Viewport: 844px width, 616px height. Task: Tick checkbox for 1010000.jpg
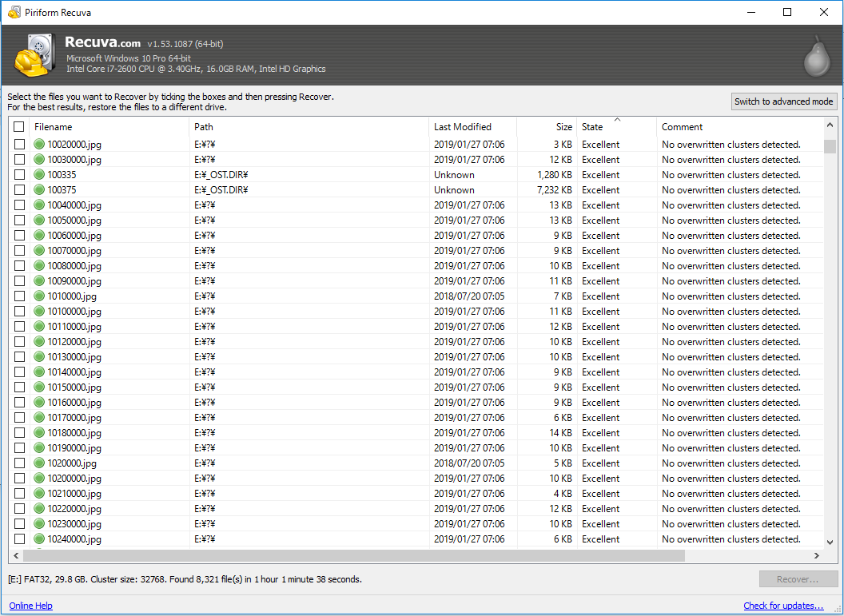point(19,296)
